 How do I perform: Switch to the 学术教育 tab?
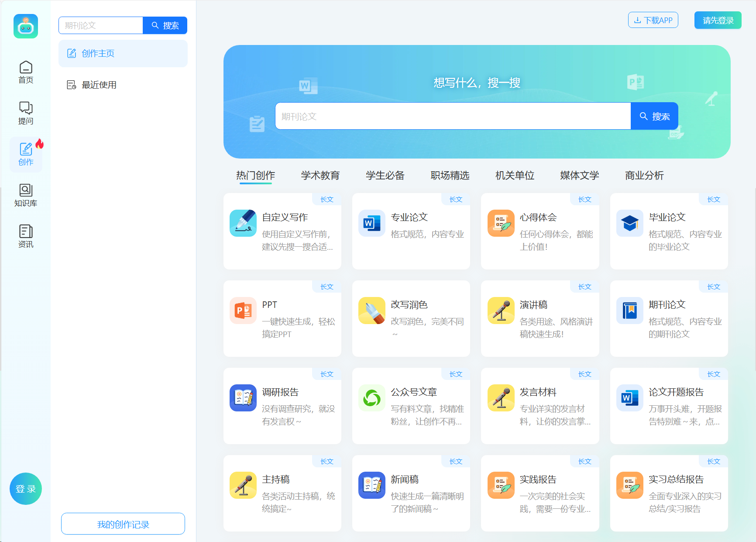320,176
